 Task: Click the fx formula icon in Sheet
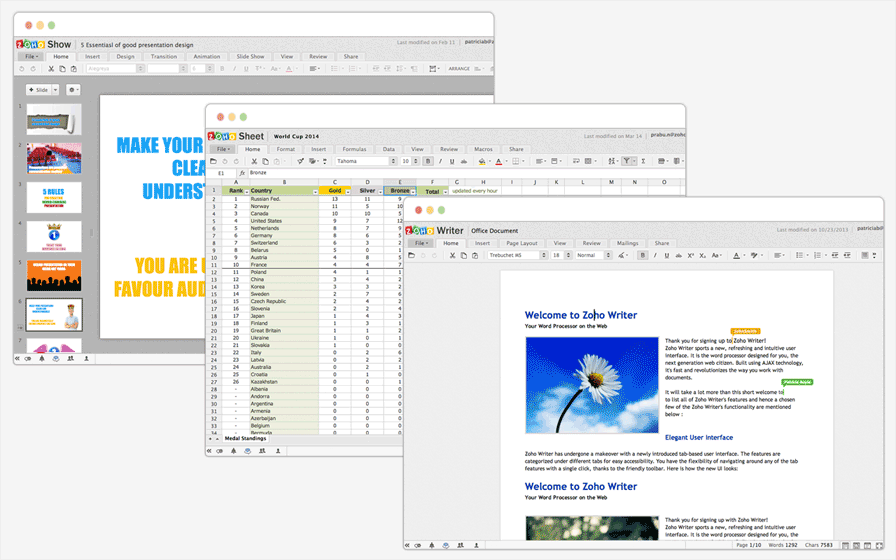pos(241,173)
